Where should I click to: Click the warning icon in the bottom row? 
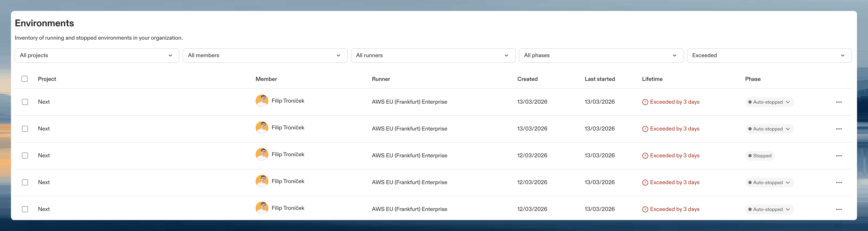645,209
